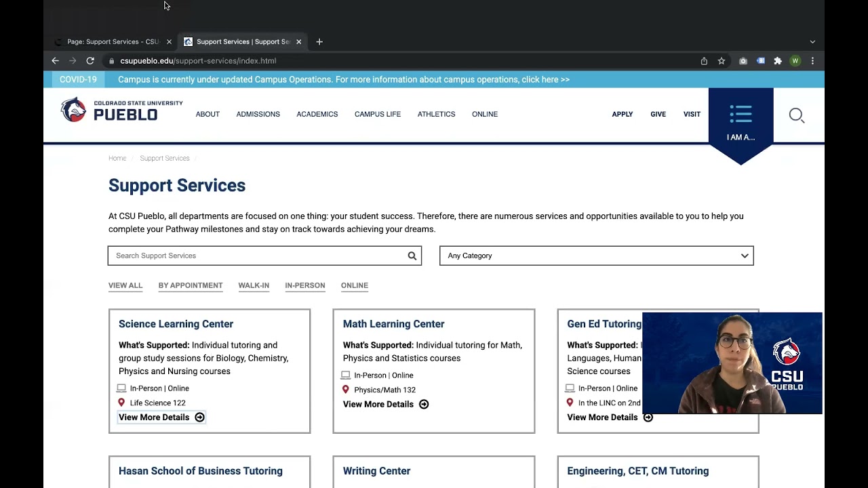Go back with browser back arrow
This screenshot has height=488, width=868.
(55, 60)
